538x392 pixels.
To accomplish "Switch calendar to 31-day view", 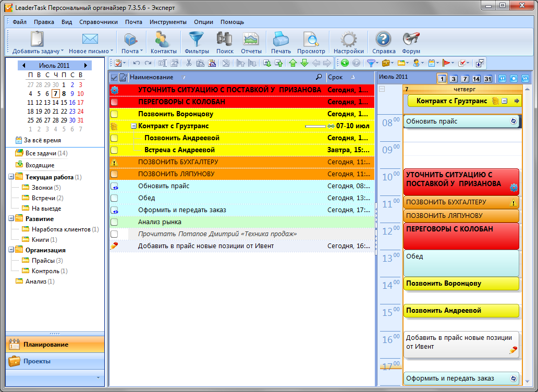I will tap(488, 79).
